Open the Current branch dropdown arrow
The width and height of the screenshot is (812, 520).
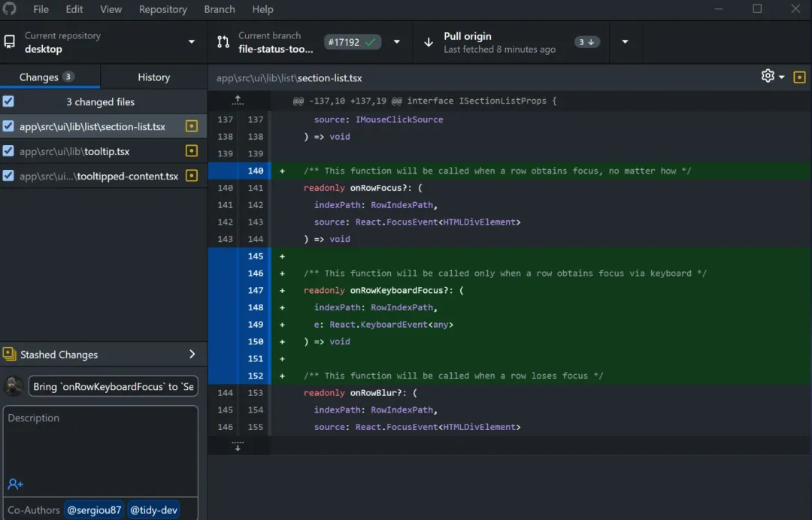click(x=397, y=42)
